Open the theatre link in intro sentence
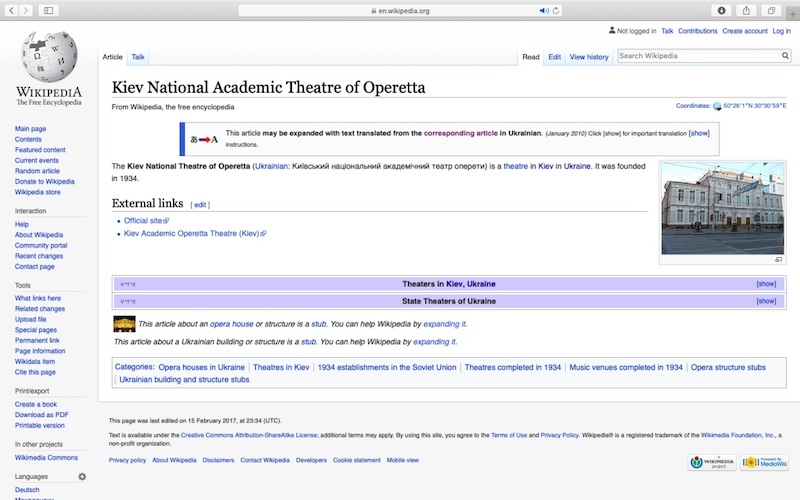 coord(515,166)
